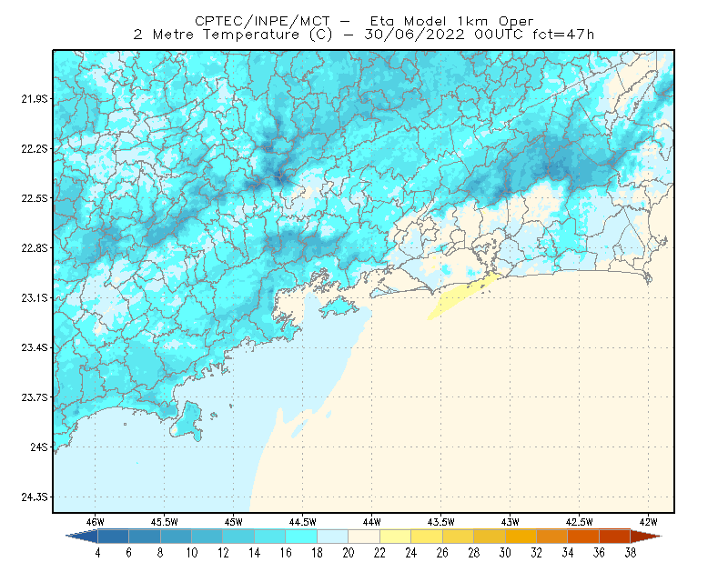Click the 42W longitude axis label
This screenshot has height=562, width=728.
point(648,522)
